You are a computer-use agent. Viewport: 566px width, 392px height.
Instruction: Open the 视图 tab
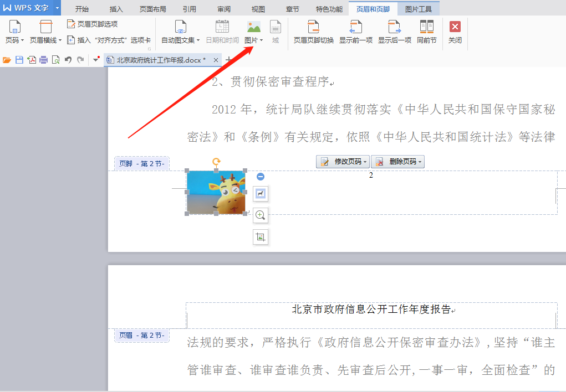coord(258,9)
